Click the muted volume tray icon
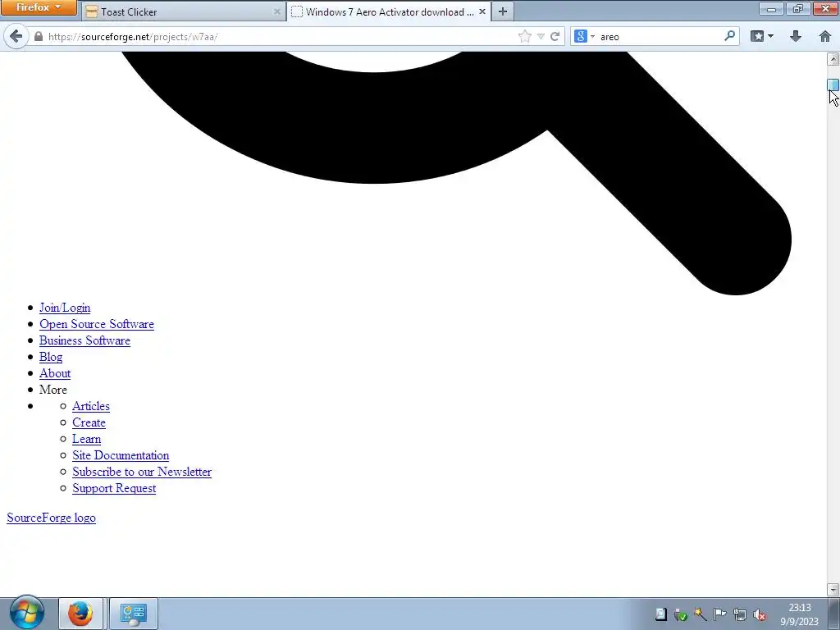Screen dimensions: 840x630 pos(759,614)
